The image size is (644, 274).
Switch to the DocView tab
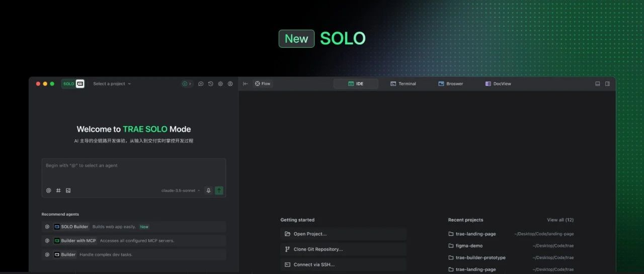pyautogui.click(x=498, y=84)
